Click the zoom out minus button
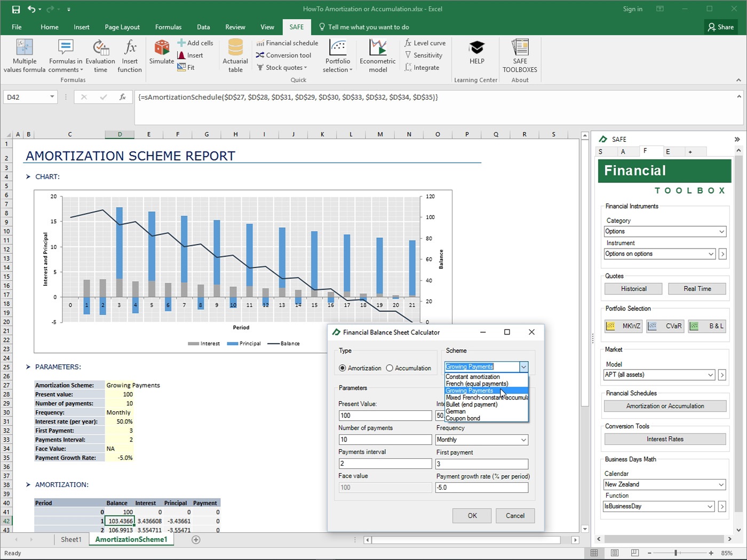The height and width of the screenshot is (560, 747). tap(649, 553)
